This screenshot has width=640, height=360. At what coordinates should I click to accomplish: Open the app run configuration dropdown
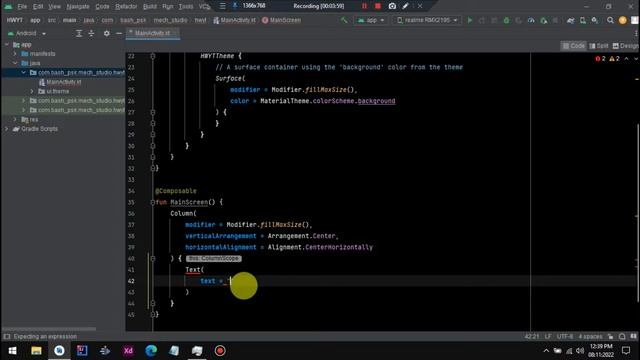click(x=371, y=20)
